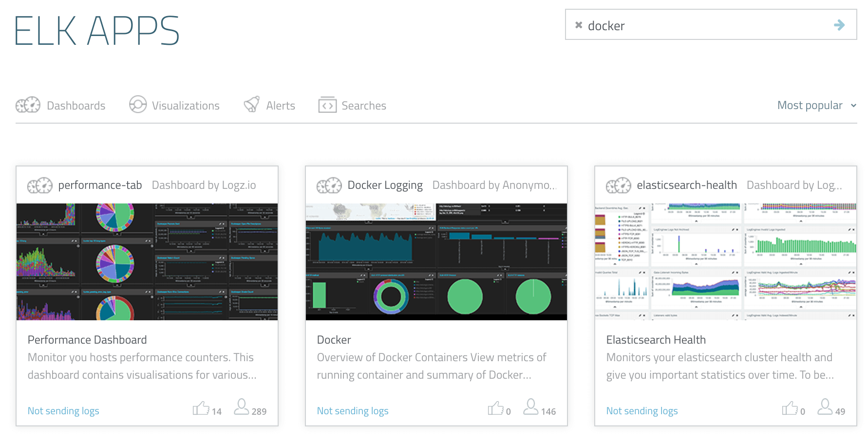Image resolution: width=868 pixels, height=441 pixels.
Task: Click 'Dashboard by Anonymo...' author text
Action: click(x=494, y=185)
